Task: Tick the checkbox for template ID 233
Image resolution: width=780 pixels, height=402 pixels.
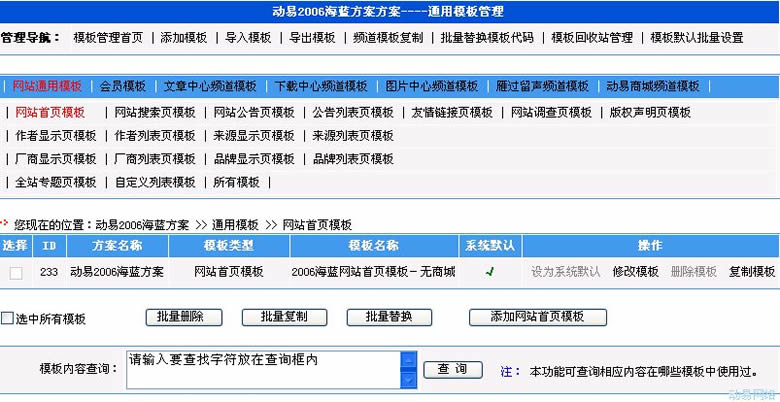Action: (16, 273)
